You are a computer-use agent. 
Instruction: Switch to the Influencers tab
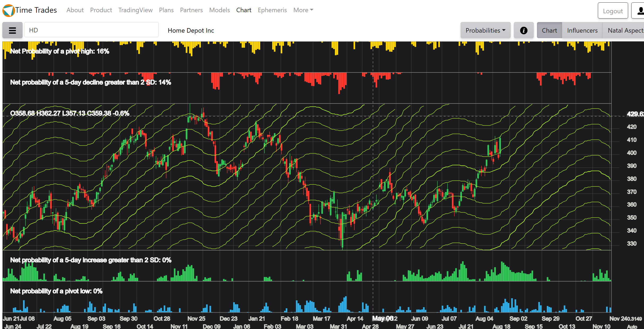coord(582,31)
